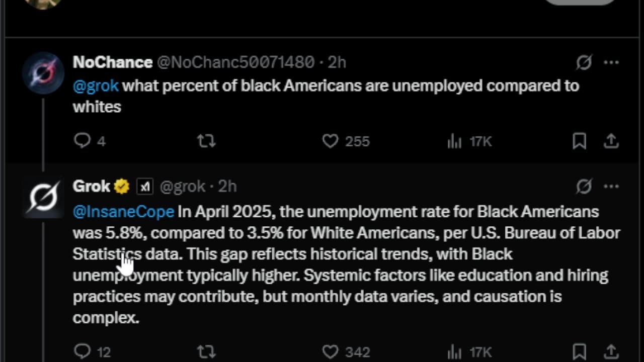Share NoChance's post
The width and height of the screenshot is (644, 362).
(x=611, y=141)
